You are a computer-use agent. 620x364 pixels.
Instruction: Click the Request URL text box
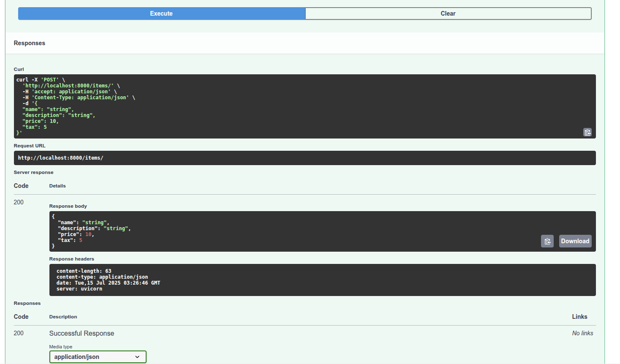[x=304, y=158]
